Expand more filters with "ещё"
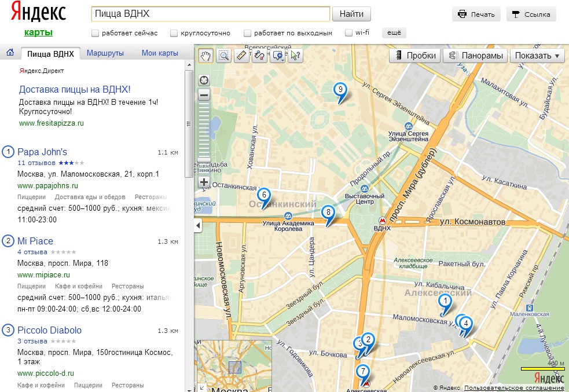 coord(394,33)
